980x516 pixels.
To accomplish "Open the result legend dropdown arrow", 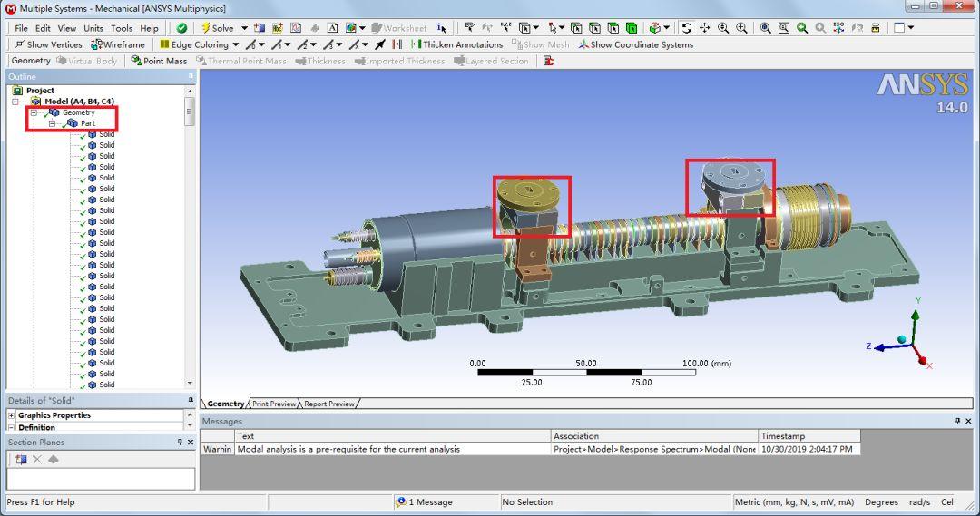I will (362, 28).
